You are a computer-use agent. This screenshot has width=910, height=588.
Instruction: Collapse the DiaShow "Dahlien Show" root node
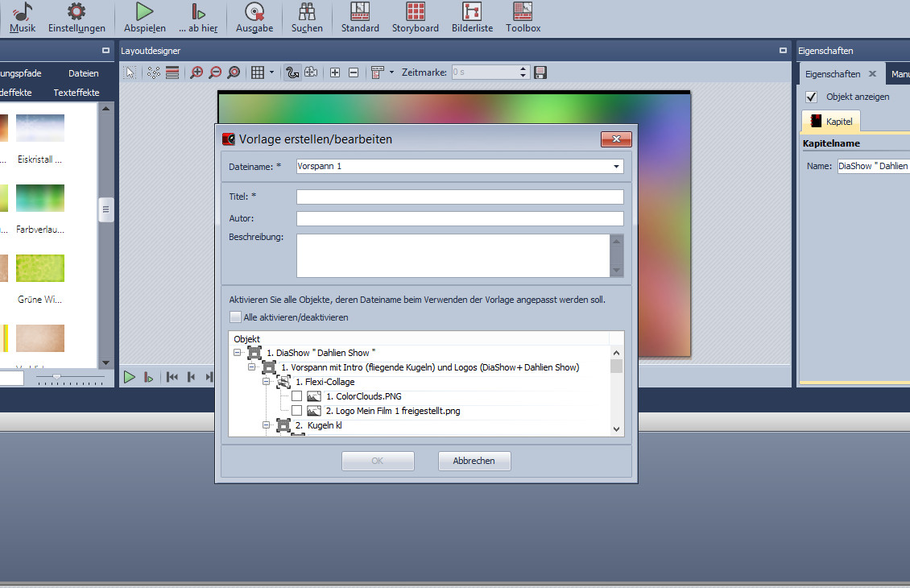click(238, 353)
